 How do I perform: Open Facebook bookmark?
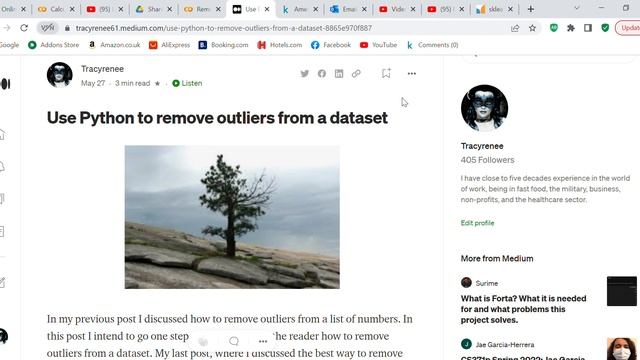(x=331, y=45)
